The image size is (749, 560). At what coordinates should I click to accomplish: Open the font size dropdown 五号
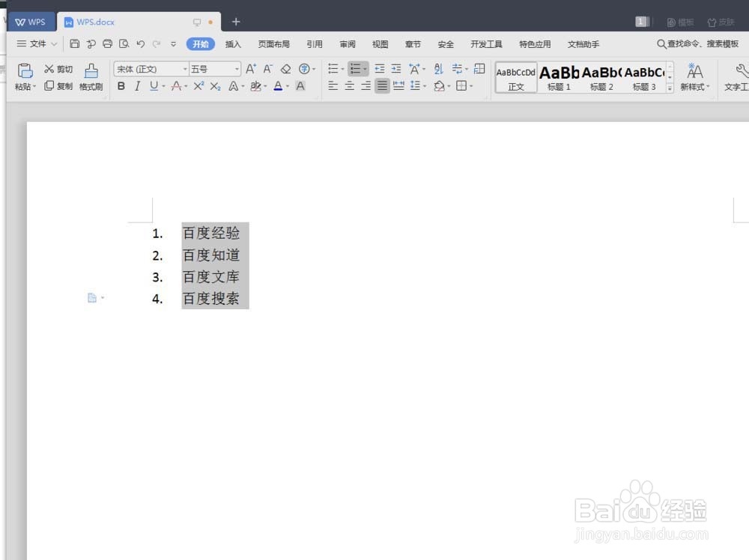point(215,69)
